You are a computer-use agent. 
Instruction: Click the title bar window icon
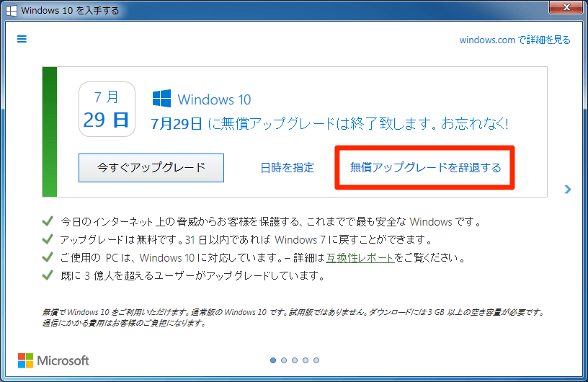pos(12,11)
